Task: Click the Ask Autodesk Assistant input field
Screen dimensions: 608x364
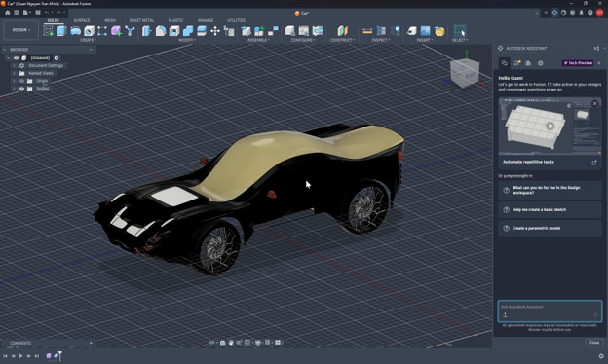Action: pos(550,310)
